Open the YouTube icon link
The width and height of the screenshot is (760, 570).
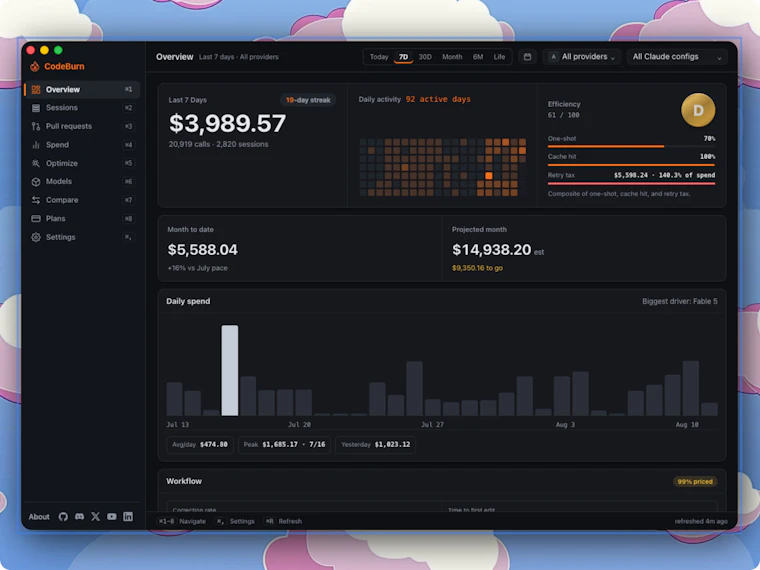[112, 517]
